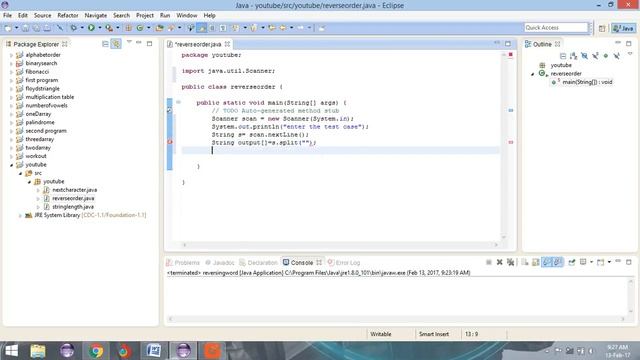Select the fibonacci project
This screenshot has width=640, height=360.
[x=37, y=72]
